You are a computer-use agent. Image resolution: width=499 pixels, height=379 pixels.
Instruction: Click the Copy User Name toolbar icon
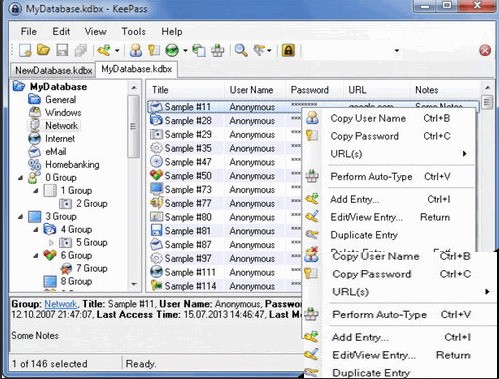point(136,51)
